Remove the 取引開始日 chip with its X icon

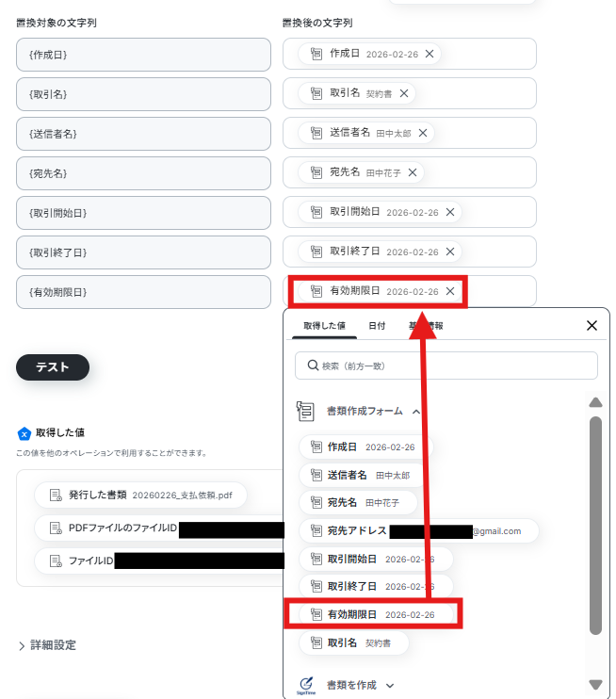pos(450,212)
